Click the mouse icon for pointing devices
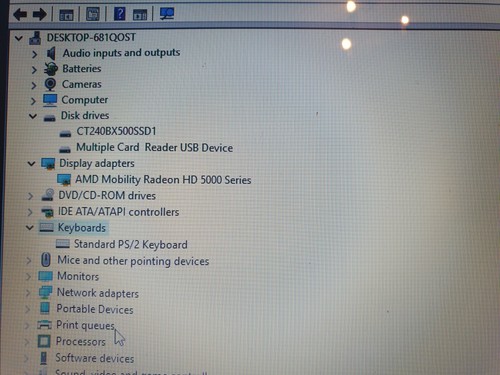Screen dimensions: 500x375 (46, 259)
